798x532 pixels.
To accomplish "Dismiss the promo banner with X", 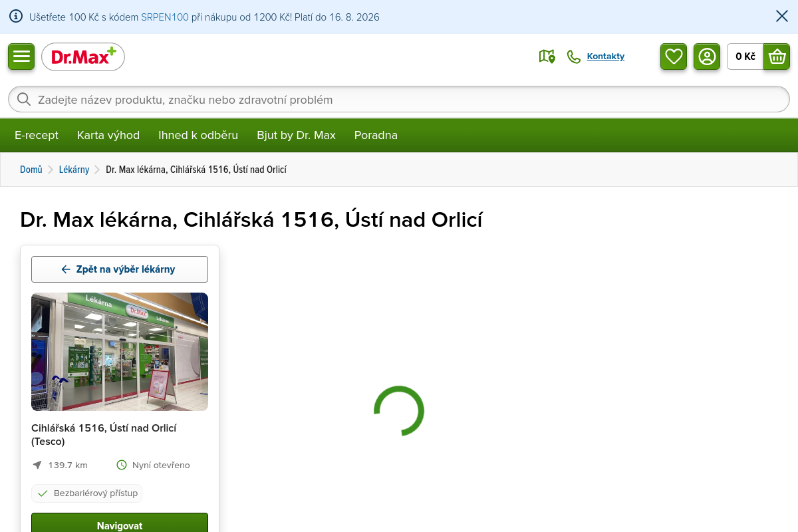I will [782, 17].
